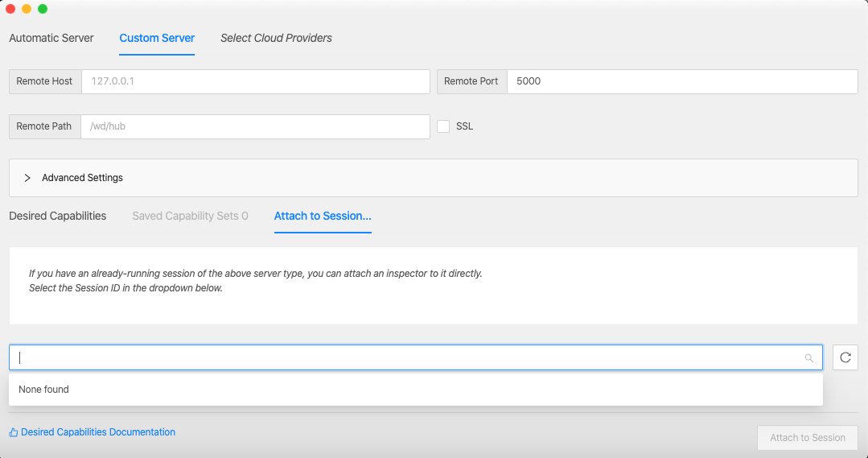
Task: Open Saved Capability Sets 0 tab
Action: 191,216
